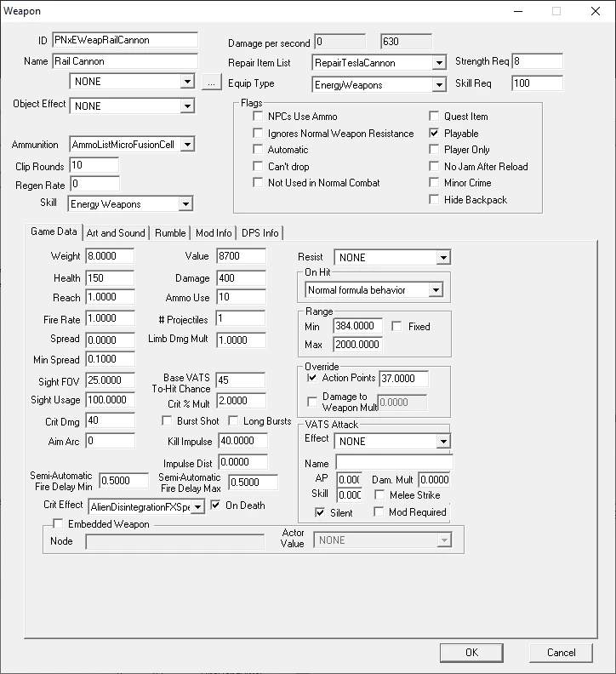The width and height of the screenshot is (616, 674).
Task: Uncheck the Playable flag
Action: pos(434,134)
